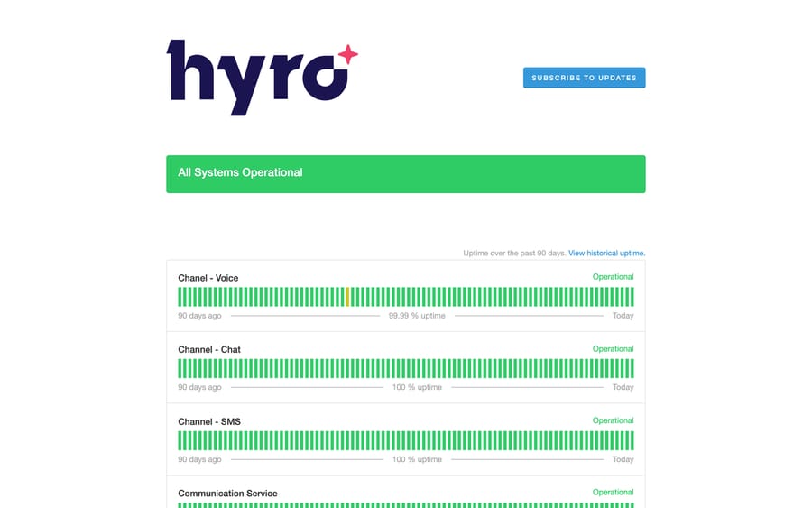Click Operational status for Channel - SMS
The height and width of the screenshot is (508, 812).
pyautogui.click(x=613, y=420)
